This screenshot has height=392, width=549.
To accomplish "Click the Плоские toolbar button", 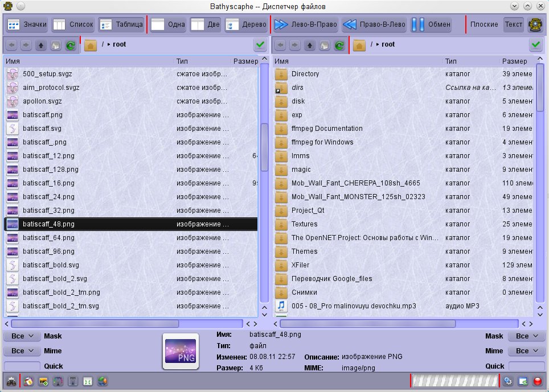I will (x=484, y=24).
